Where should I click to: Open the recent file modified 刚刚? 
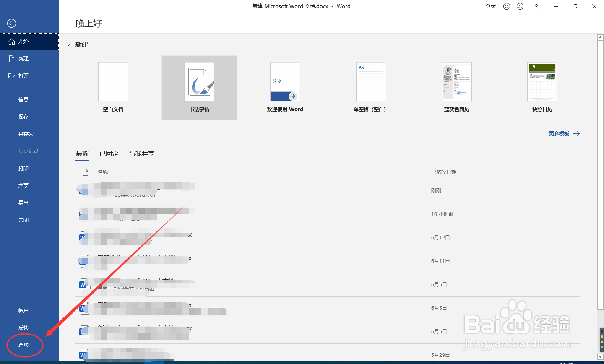pos(328,191)
